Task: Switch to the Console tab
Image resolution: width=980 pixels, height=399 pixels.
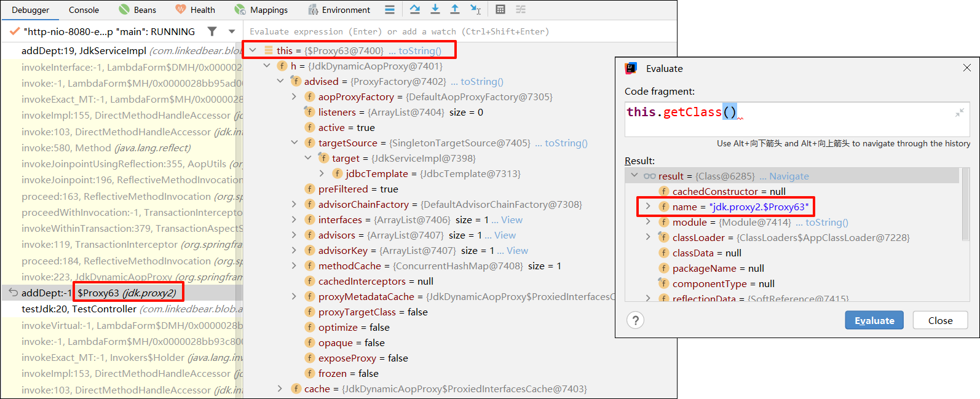Action: [x=84, y=10]
